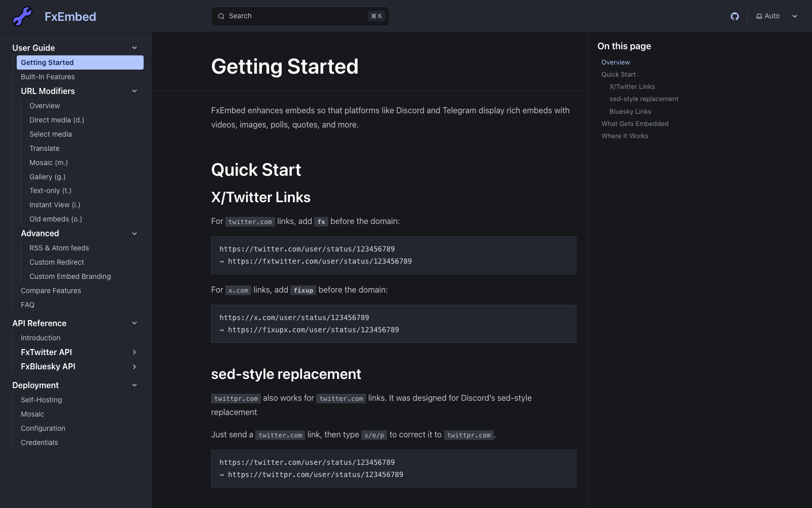812x508 pixels.
Task: Select Getting Started in sidebar
Action: click(x=80, y=62)
